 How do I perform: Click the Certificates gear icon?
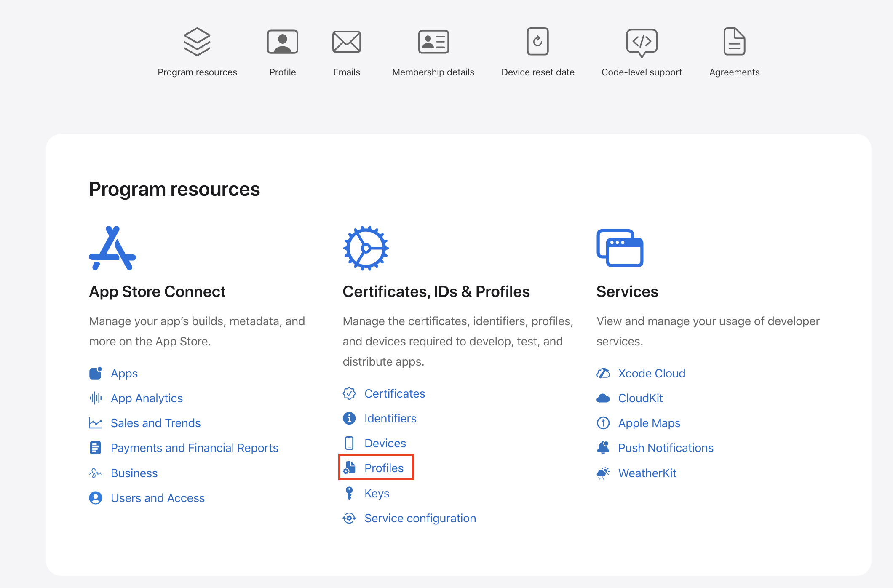pyautogui.click(x=366, y=248)
